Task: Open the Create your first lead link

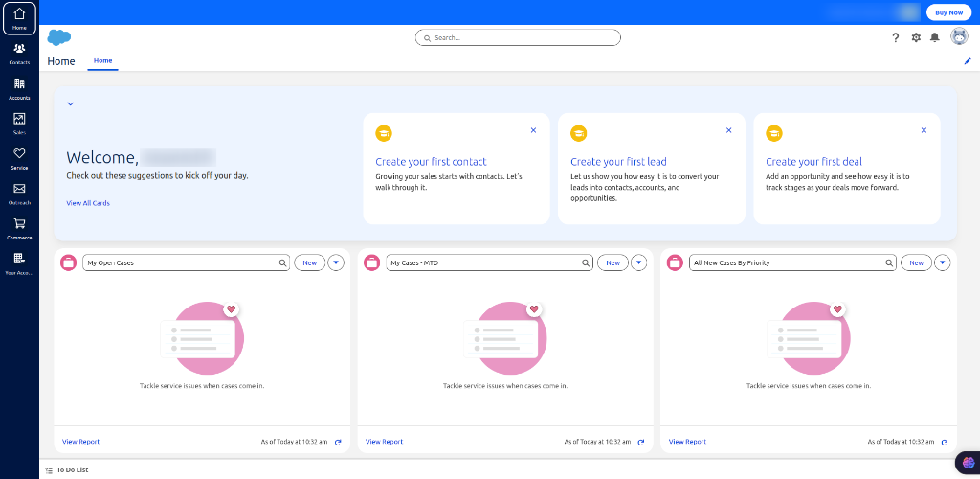Action: (x=619, y=161)
